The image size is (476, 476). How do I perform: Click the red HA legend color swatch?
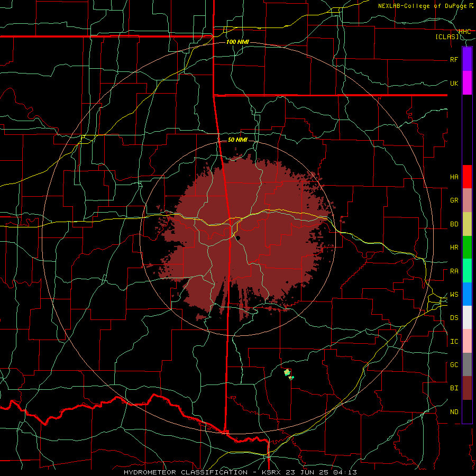point(467,177)
